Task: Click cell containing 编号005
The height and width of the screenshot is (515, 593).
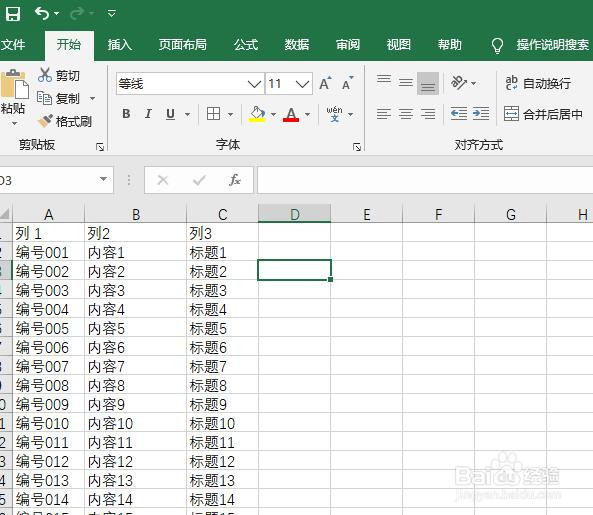Action: coord(48,328)
